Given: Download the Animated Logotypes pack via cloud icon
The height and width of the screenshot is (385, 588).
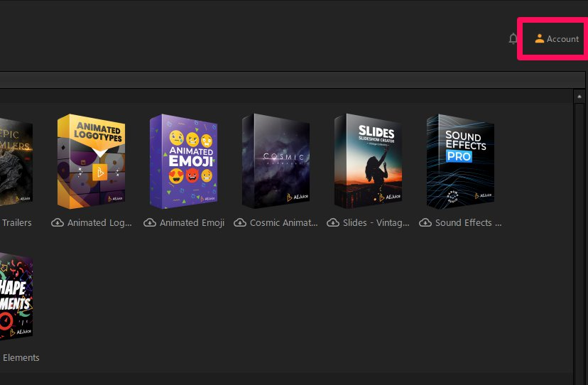Looking at the screenshot, I should (58, 222).
